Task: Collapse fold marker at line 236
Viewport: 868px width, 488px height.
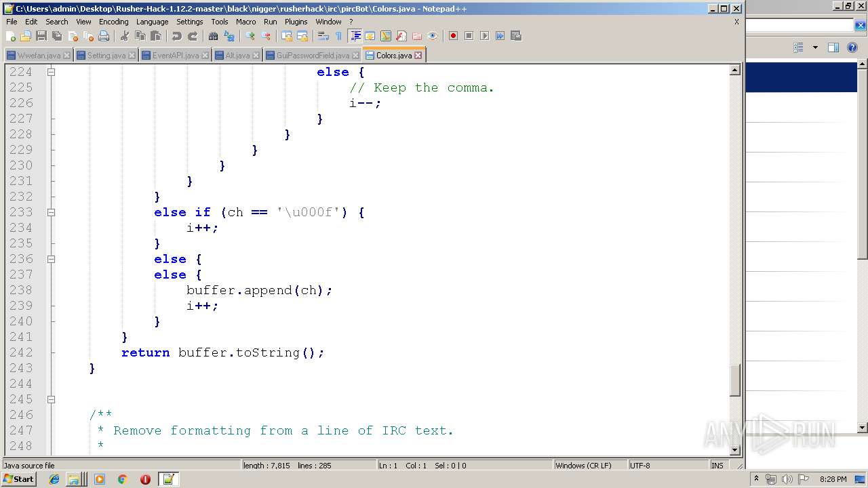Action: (x=51, y=259)
